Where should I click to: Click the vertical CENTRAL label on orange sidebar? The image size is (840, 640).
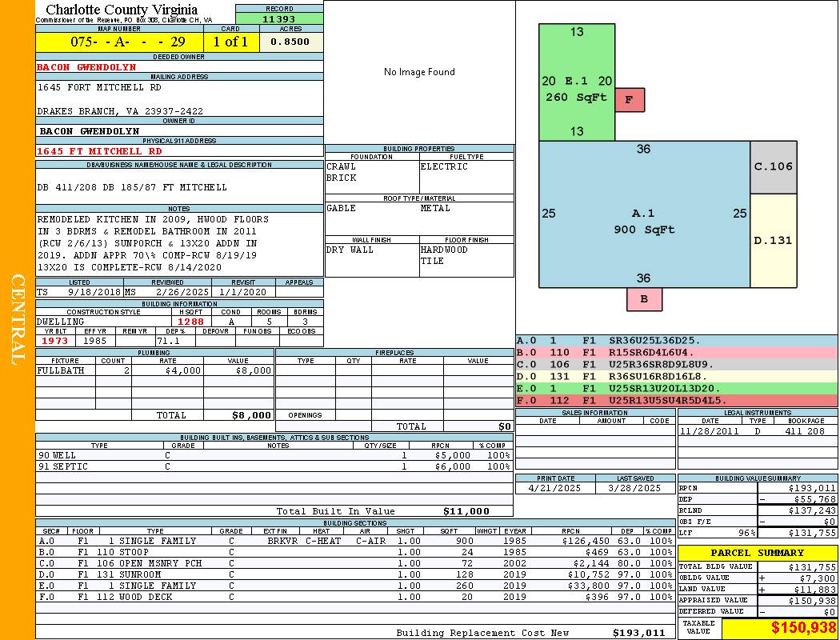tap(18, 320)
